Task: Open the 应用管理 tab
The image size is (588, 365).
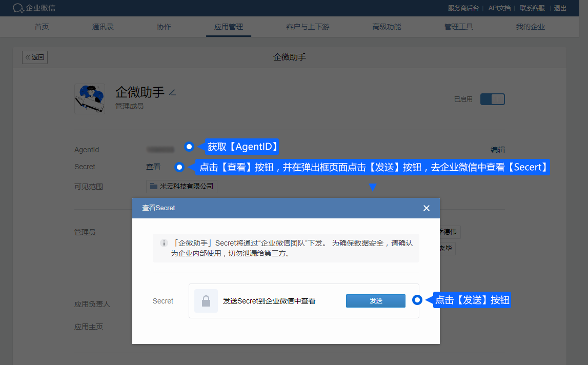Action: pos(229,27)
